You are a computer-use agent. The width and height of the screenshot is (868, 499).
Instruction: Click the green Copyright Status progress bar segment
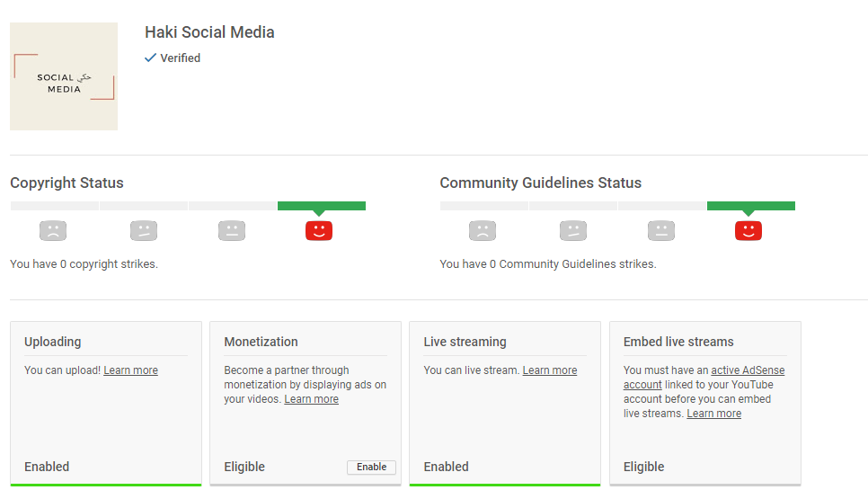(322, 206)
